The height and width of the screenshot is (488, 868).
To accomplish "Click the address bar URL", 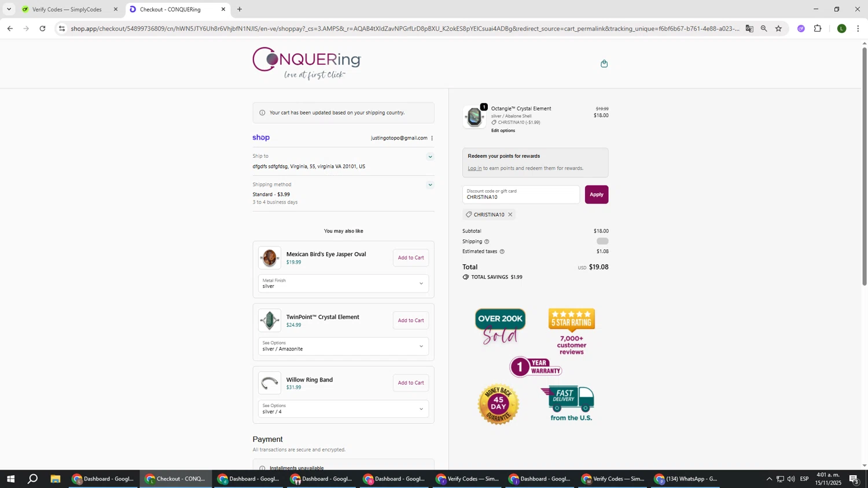I will 405,28.
